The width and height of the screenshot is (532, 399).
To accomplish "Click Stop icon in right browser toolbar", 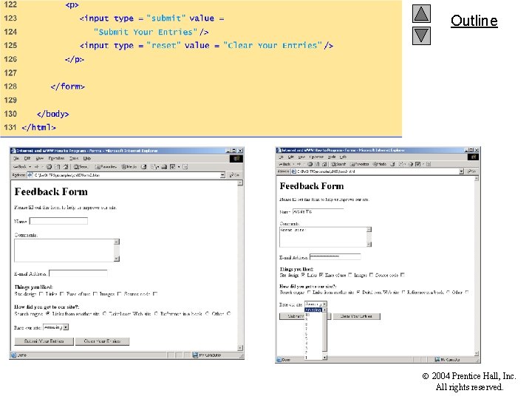I will (310, 164).
